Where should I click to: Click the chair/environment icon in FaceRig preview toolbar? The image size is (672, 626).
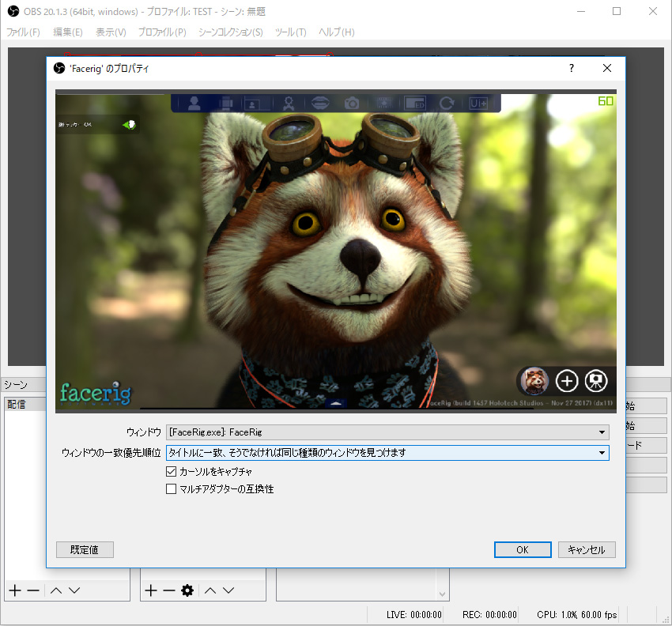226,104
